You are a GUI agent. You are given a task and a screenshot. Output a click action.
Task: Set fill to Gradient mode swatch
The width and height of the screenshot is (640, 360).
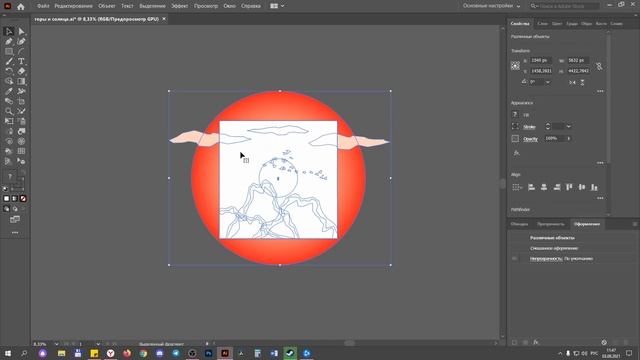(15, 199)
